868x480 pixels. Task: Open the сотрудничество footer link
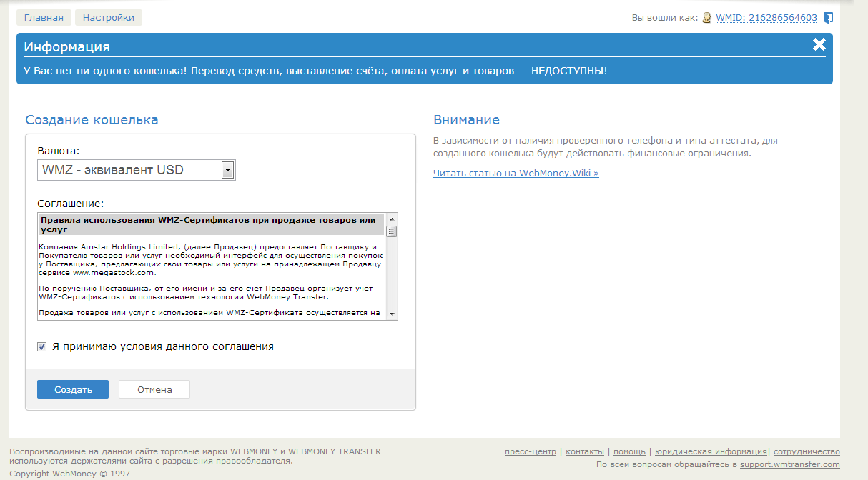pyautogui.click(x=807, y=451)
